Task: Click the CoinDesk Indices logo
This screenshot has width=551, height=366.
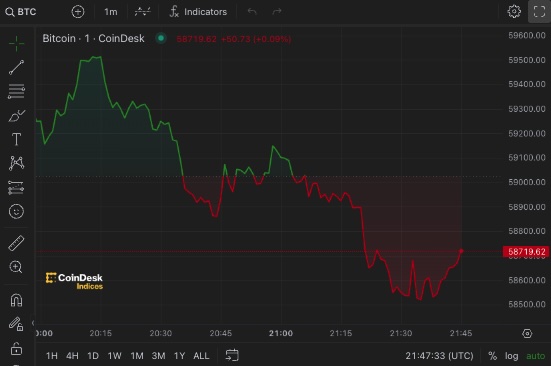Action: click(74, 281)
